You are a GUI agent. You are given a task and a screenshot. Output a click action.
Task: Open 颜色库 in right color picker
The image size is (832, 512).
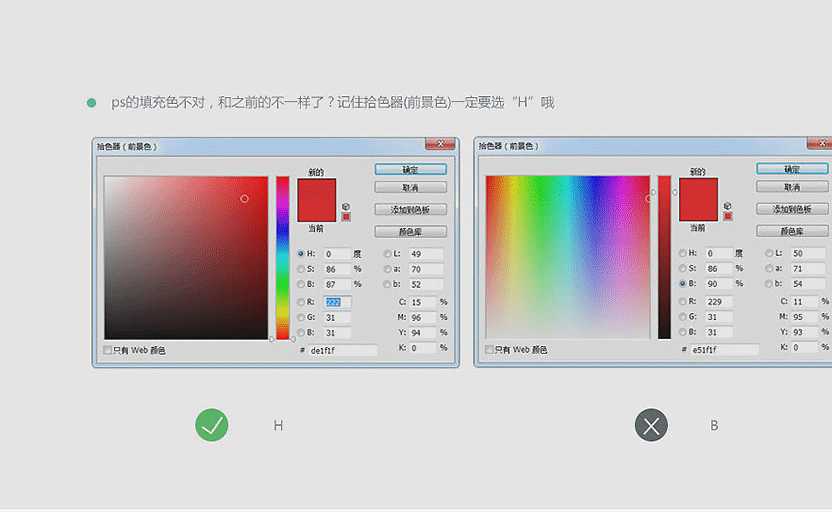point(792,231)
